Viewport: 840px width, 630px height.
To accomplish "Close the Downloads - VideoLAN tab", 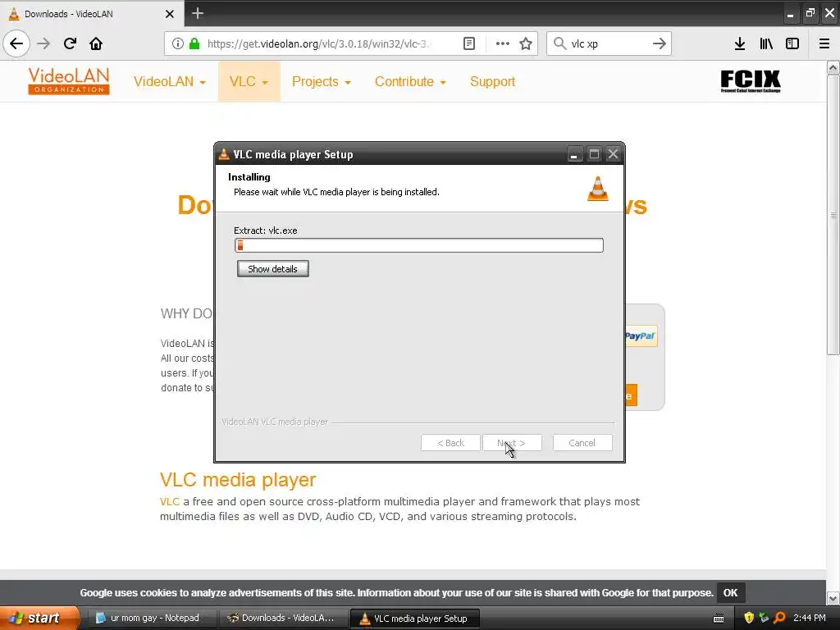I will [170, 14].
